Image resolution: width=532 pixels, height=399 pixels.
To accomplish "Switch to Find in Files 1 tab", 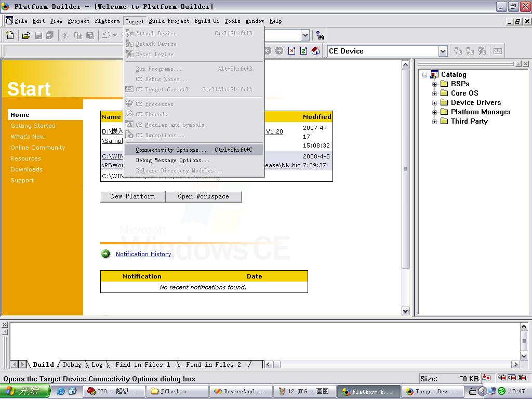I will point(142,365).
